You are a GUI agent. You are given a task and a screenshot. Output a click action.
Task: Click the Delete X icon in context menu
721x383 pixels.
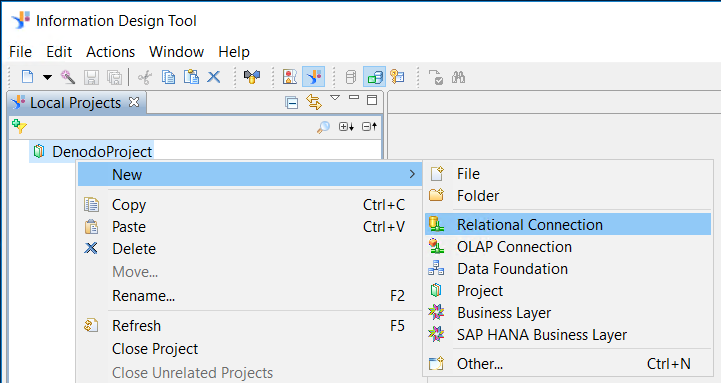[91, 248]
